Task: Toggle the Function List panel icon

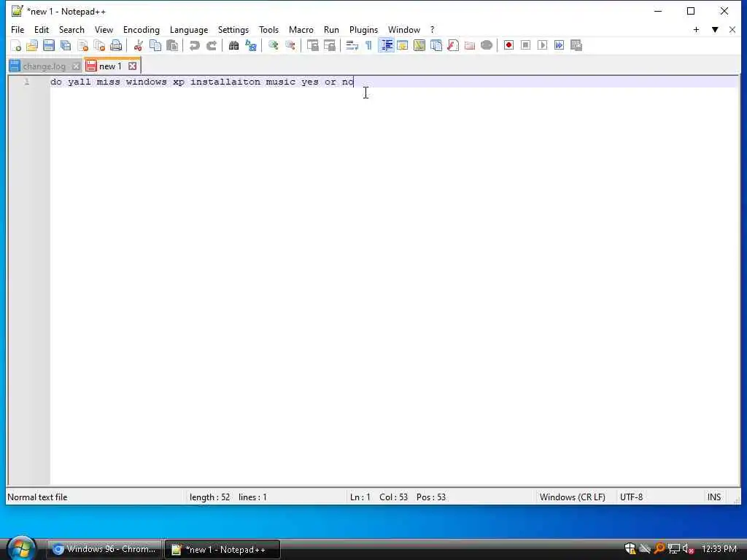Action: click(x=453, y=45)
